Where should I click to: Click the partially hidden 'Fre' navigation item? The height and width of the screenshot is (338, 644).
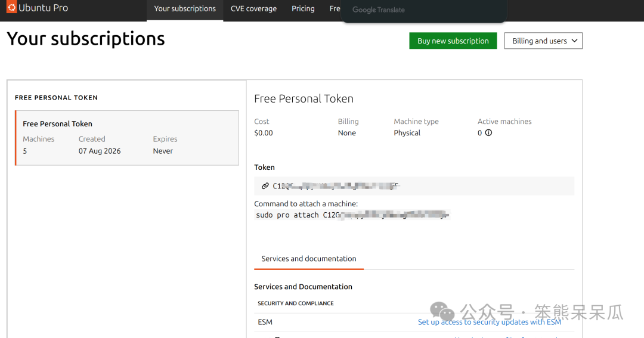coord(335,9)
